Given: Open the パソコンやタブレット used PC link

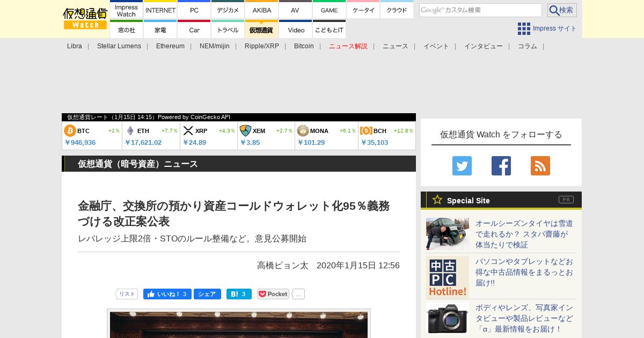Looking at the screenshot, I should [524, 272].
